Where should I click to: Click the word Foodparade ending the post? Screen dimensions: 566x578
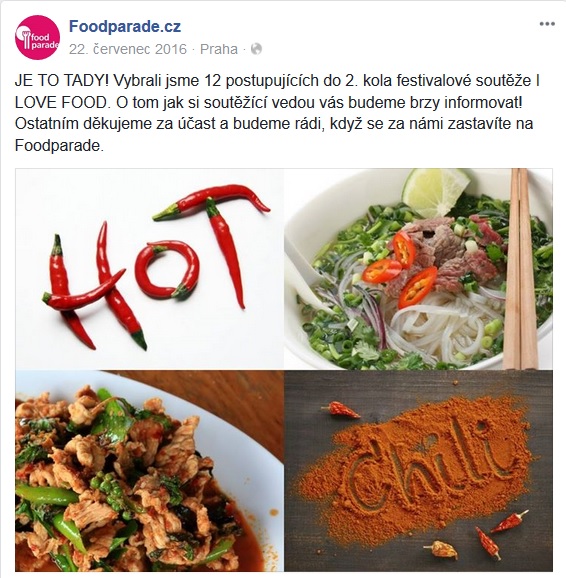(x=58, y=146)
